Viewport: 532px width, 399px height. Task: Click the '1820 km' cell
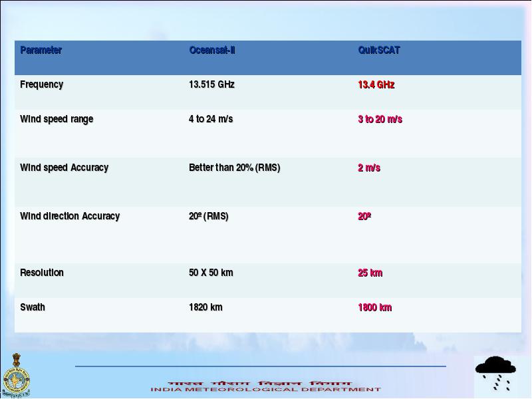(205, 307)
